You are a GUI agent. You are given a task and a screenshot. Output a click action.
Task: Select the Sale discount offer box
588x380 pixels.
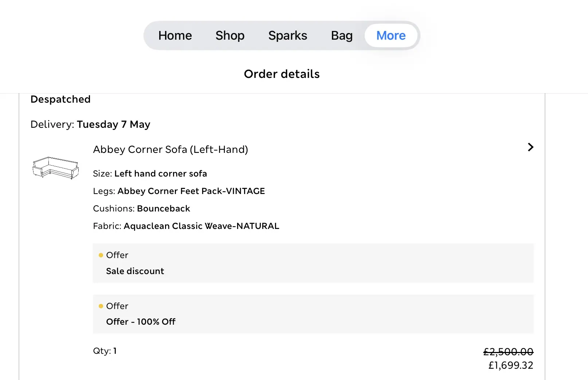coord(313,263)
